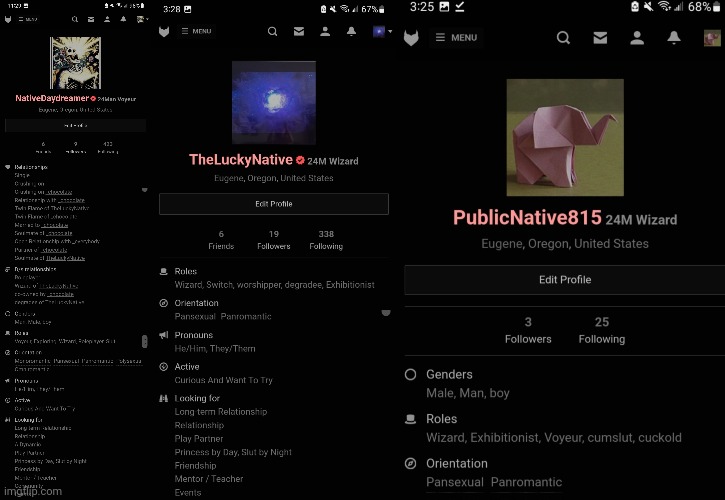Open the 19 Followers count on TheLuckyNative
Viewport: 725px width, 500px height.
pyautogui.click(x=273, y=239)
